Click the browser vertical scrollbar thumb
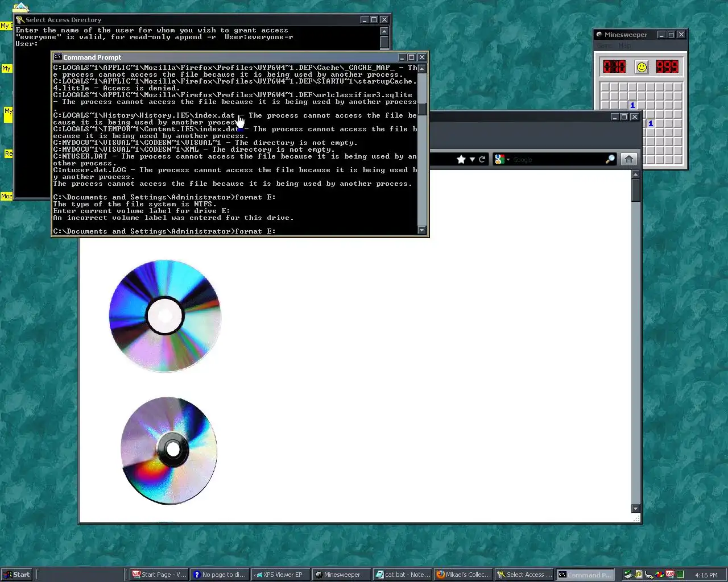Screen dimensions: 728x582 (x=636, y=190)
